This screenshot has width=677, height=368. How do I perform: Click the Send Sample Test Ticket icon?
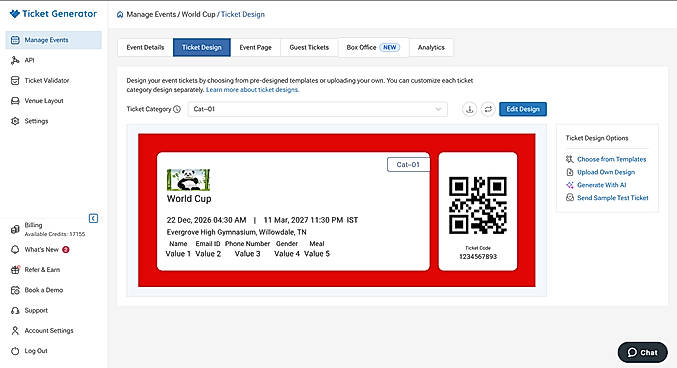569,197
